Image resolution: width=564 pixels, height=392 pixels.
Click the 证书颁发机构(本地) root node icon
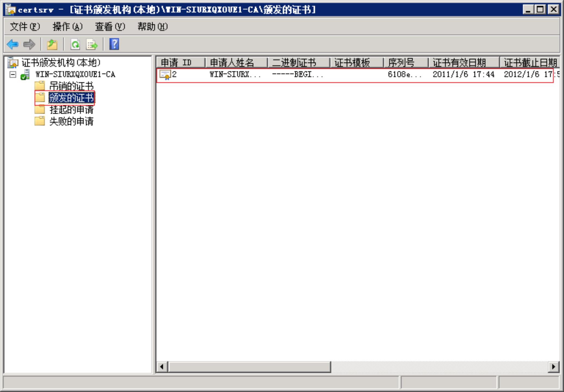13,63
